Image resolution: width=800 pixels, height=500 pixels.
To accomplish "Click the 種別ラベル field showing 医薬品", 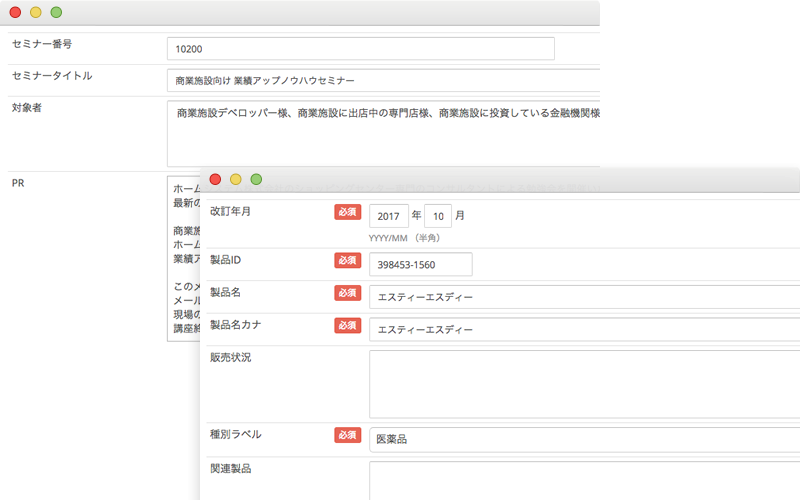I will (x=585, y=439).
